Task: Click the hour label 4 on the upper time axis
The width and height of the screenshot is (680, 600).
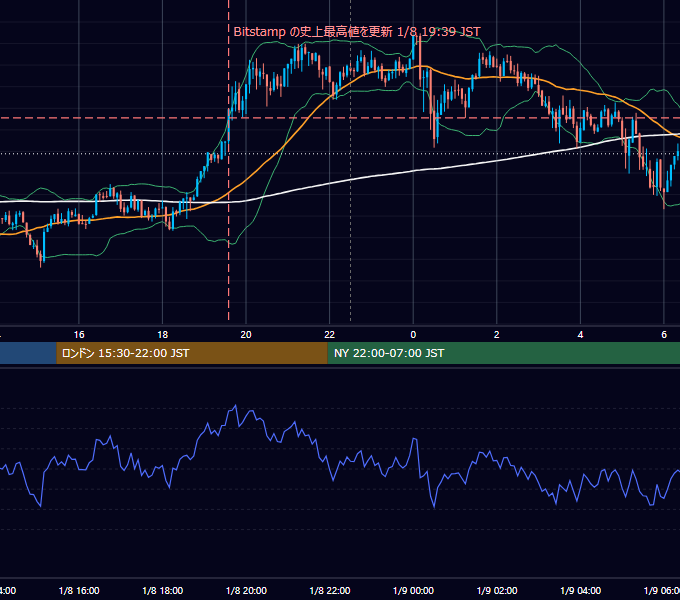Action: [x=580, y=335]
